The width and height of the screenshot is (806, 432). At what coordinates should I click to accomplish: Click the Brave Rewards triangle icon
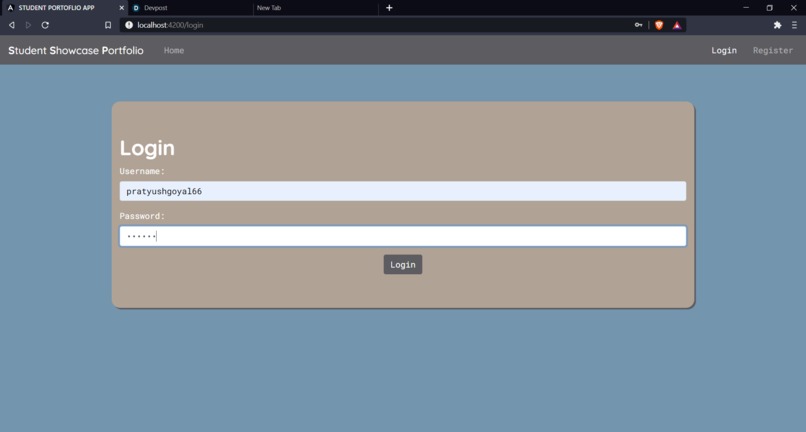677,25
